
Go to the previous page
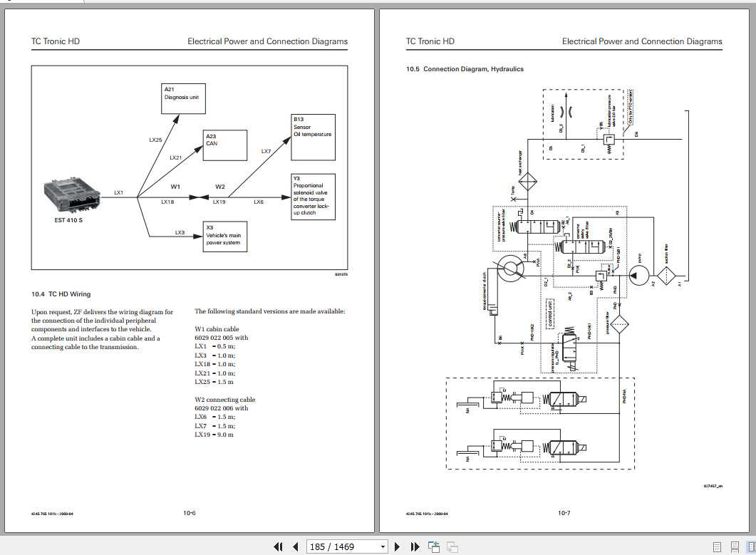296,546
